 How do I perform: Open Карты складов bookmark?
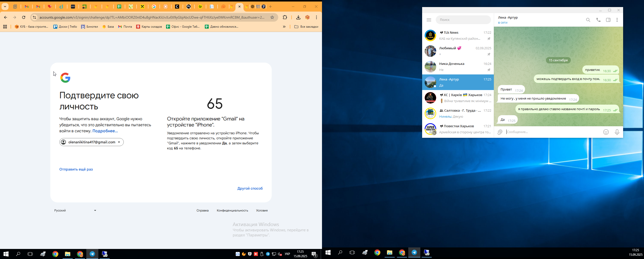coord(149,27)
